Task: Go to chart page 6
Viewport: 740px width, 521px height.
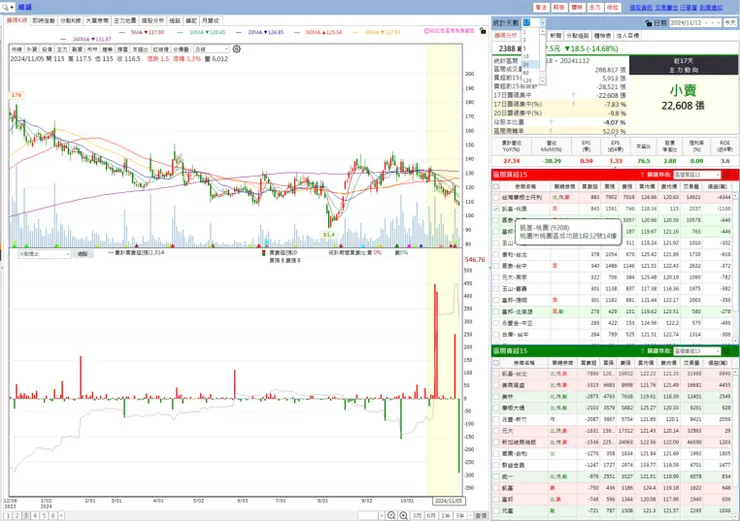Action: [53, 516]
